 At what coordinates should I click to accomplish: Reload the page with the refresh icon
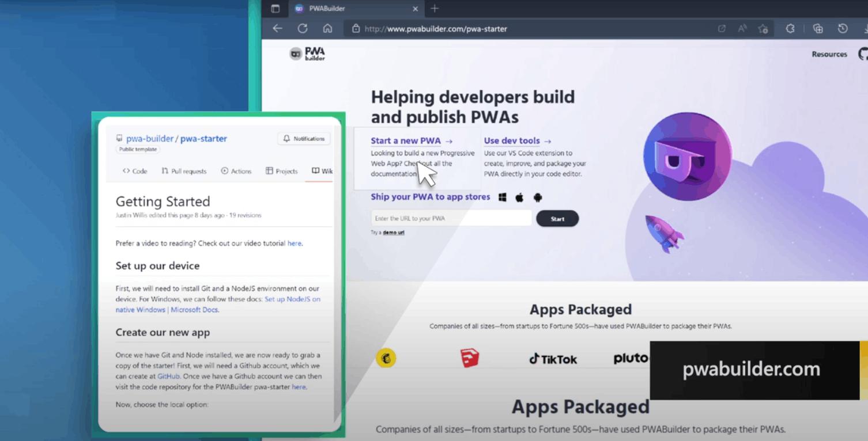[303, 28]
